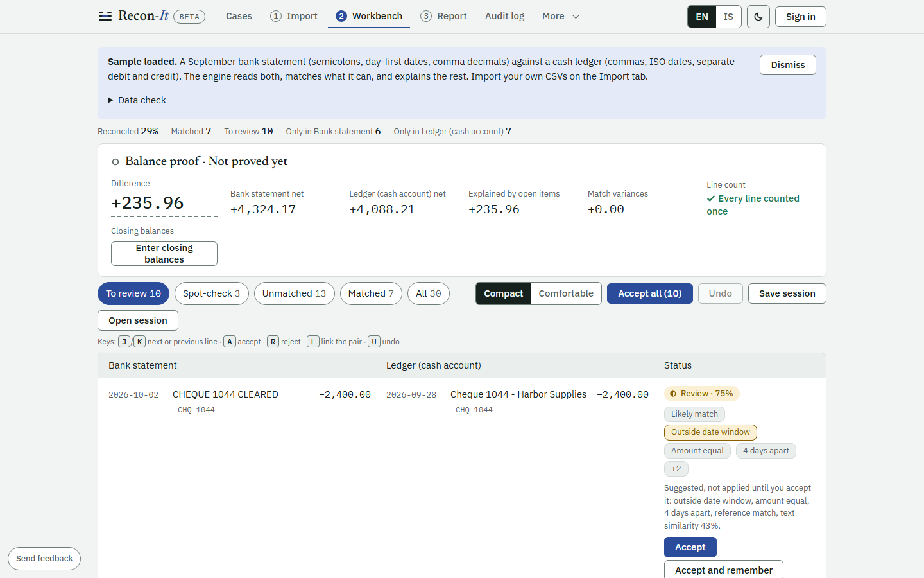
Task: Switch language to IS
Action: tap(728, 17)
